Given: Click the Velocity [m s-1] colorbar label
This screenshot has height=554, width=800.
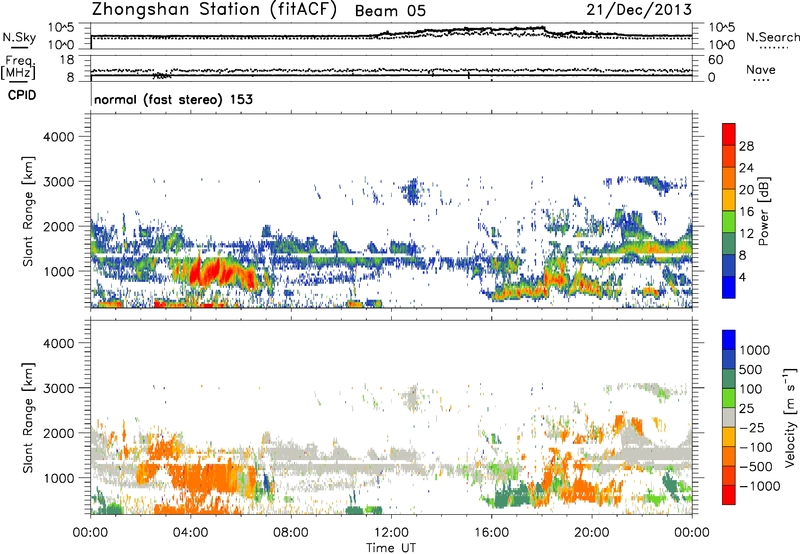Looking at the screenshot, I should click(790, 417).
